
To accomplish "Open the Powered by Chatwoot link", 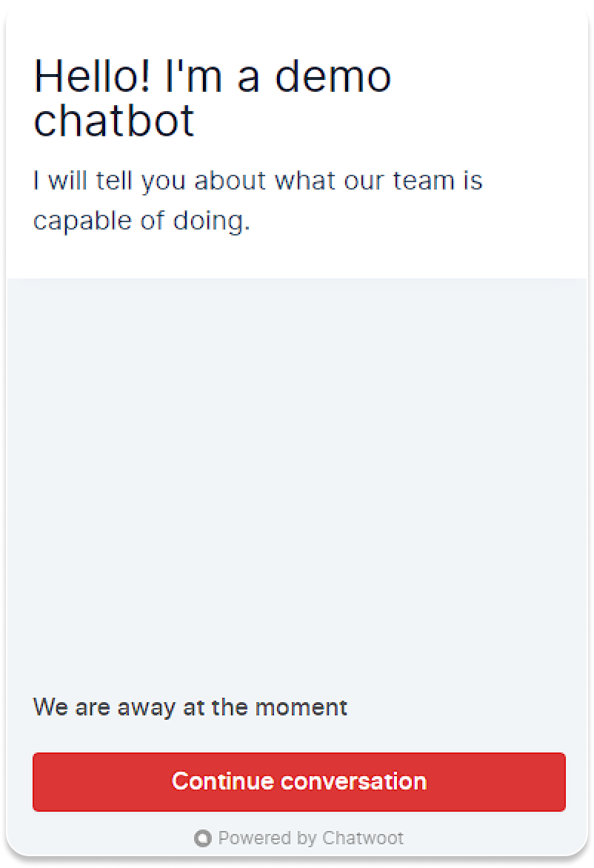I will click(299, 838).
